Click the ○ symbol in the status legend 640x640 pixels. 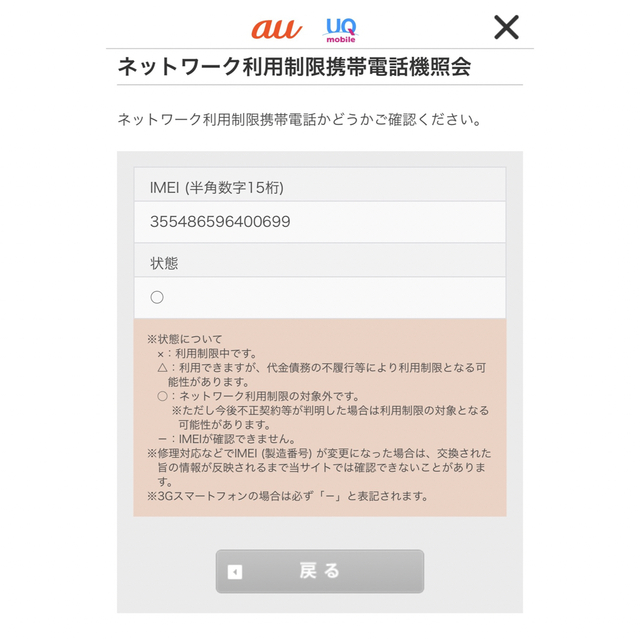[162, 396]
